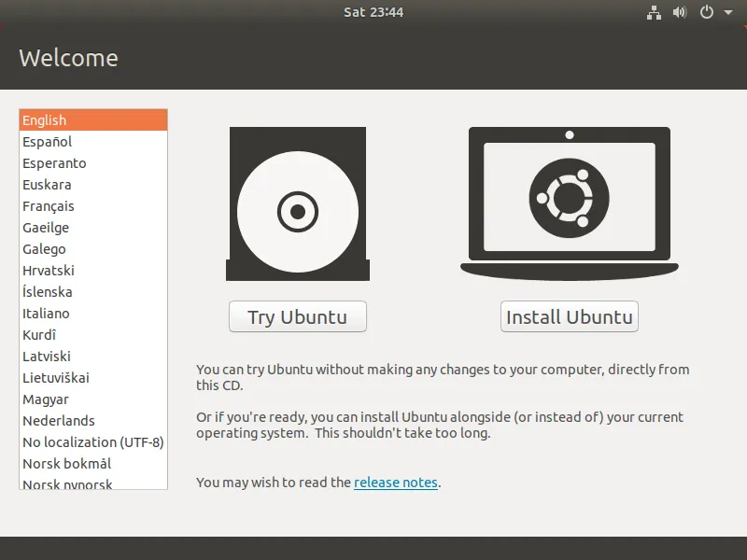Click the volume icon in the top bar
Image resolution: width=747 pixels, height=560 pixels.
679,13
